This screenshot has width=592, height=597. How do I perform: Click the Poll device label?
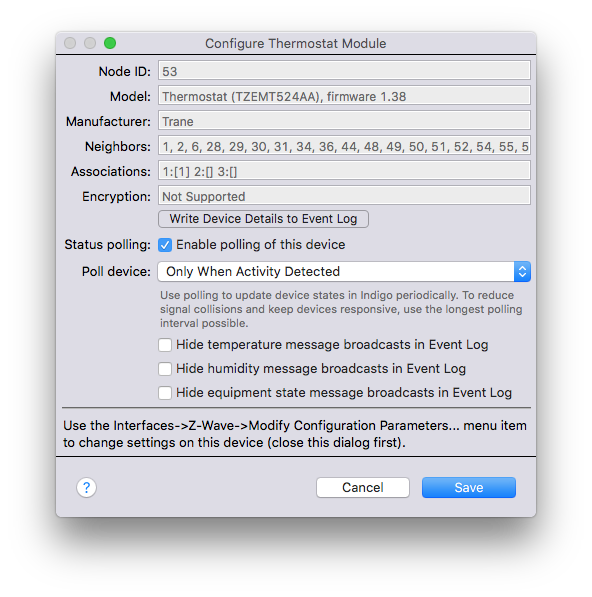(x=116, y=271)
